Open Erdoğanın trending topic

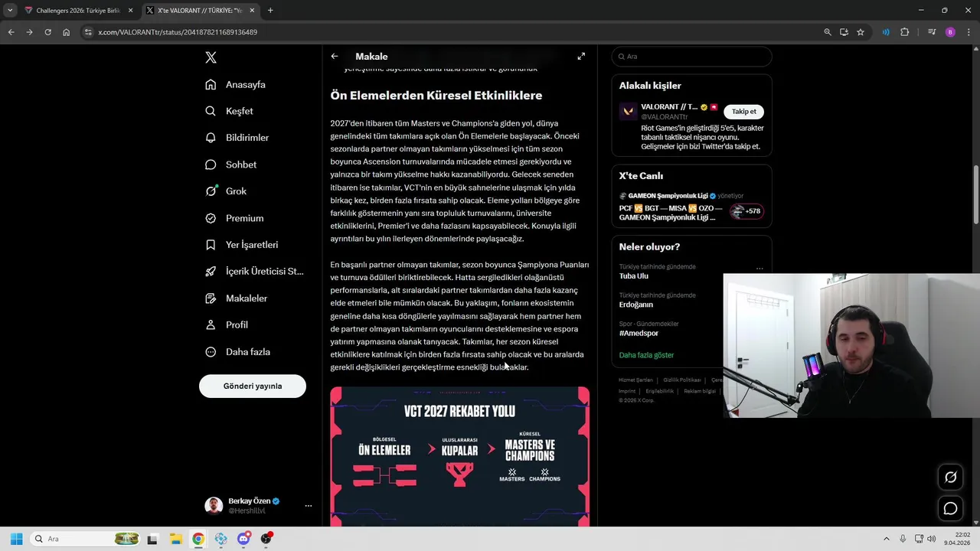click(x=636, y=305)
